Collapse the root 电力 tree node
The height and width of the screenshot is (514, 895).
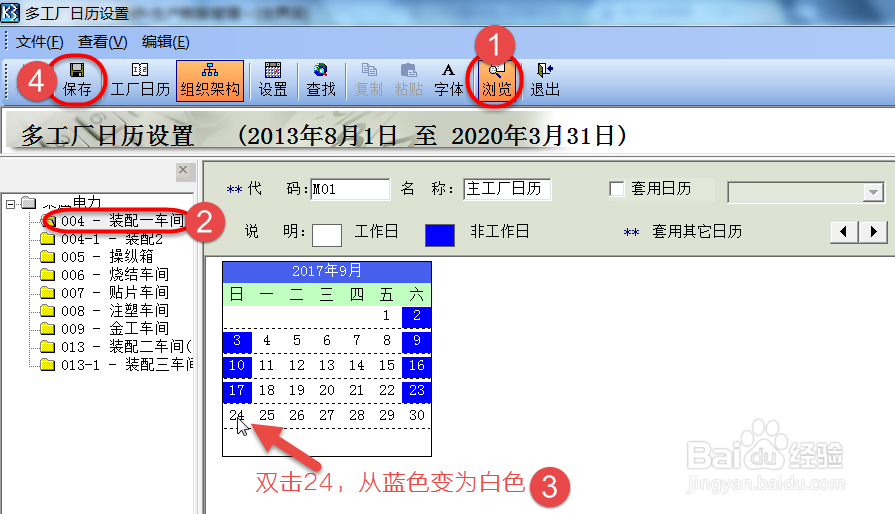pyautogui.click(x=10, y=204)
